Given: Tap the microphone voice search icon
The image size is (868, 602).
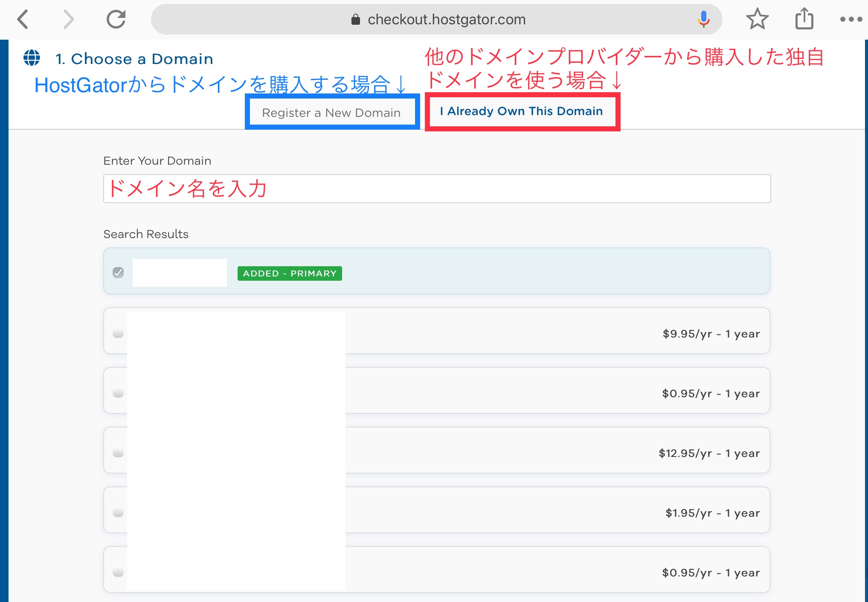Looking at the screenshot, I should 703,19.
